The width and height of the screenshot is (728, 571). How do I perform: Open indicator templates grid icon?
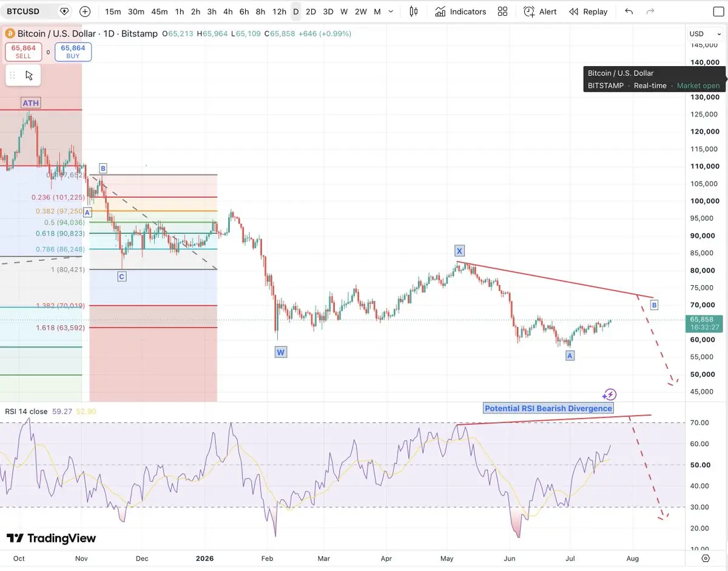coord(502,12)
